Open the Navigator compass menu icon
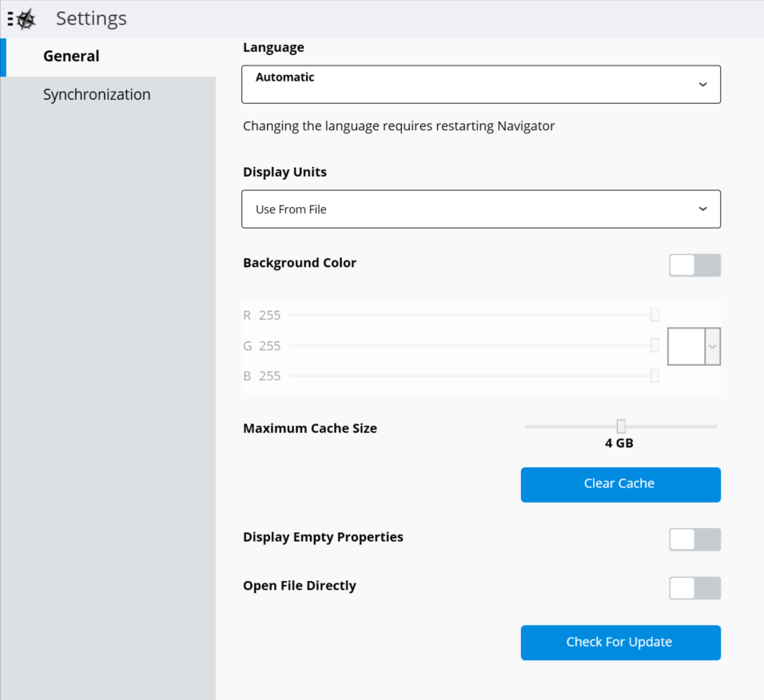Viewport: 764px width, 700px height. point(22,19)
